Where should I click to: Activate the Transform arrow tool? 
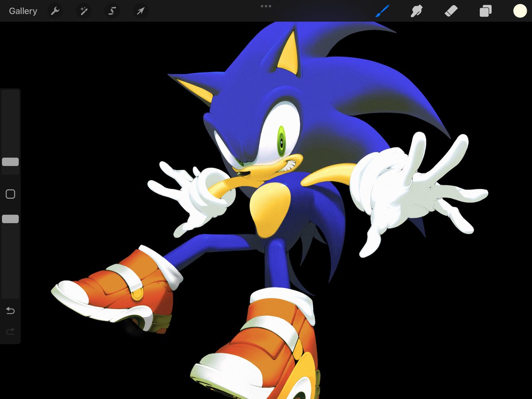(x=140, y=11)
